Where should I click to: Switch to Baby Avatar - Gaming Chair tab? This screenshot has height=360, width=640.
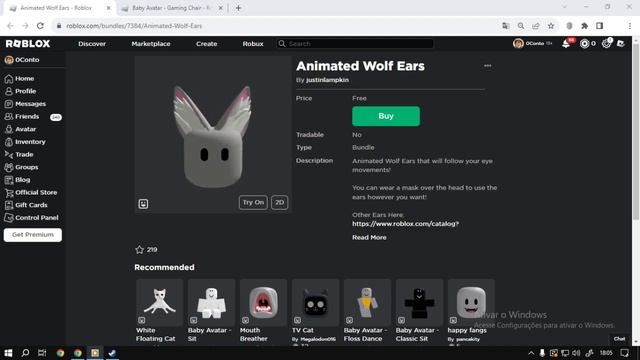click(171, 8)
